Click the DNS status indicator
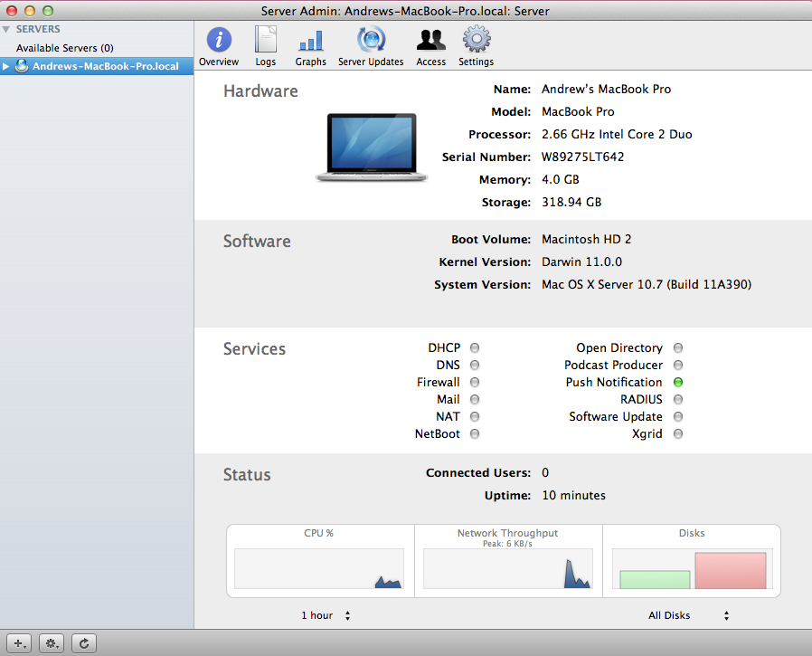812x656 pixels. (x=475, y=365)
